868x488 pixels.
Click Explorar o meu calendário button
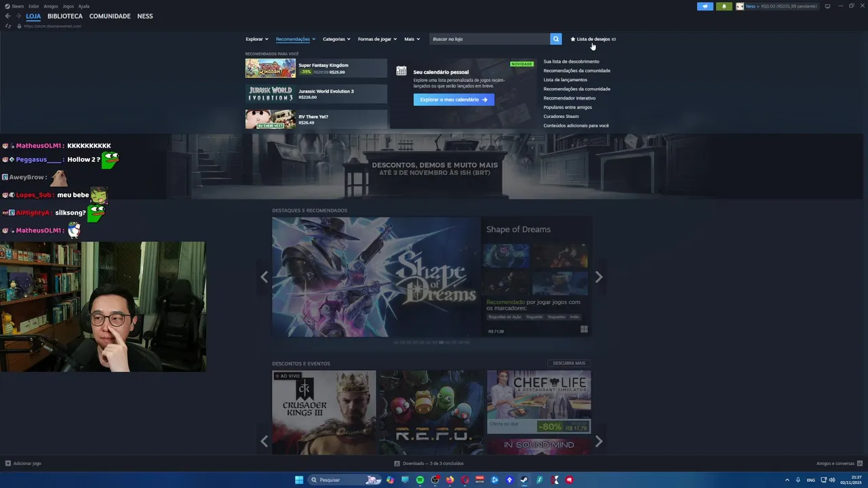(454, 100)
